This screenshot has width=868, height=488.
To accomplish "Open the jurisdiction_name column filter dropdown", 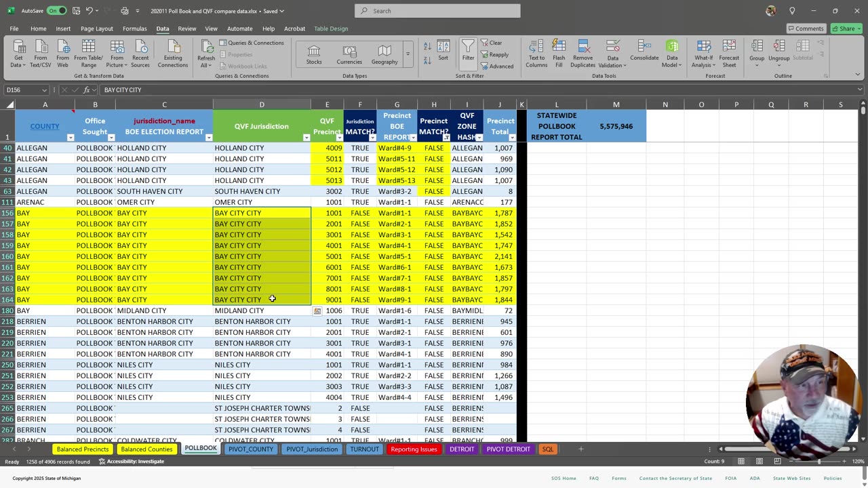I will point(209,138).
